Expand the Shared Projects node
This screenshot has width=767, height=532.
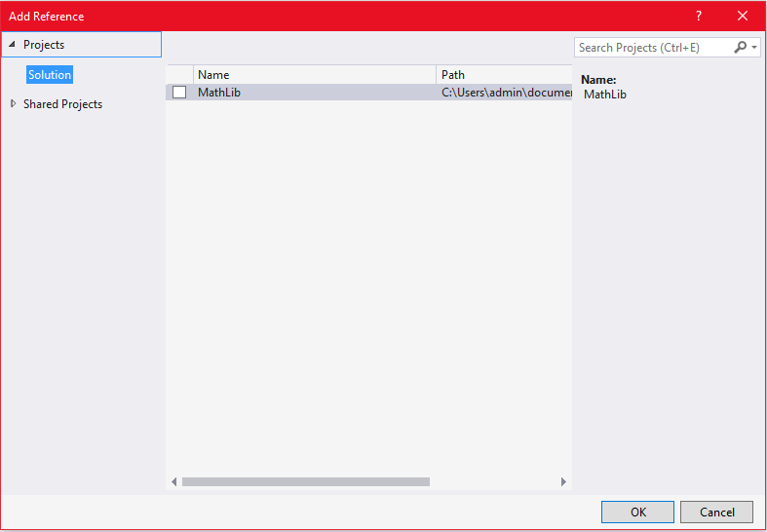click(x=13, y=103)
